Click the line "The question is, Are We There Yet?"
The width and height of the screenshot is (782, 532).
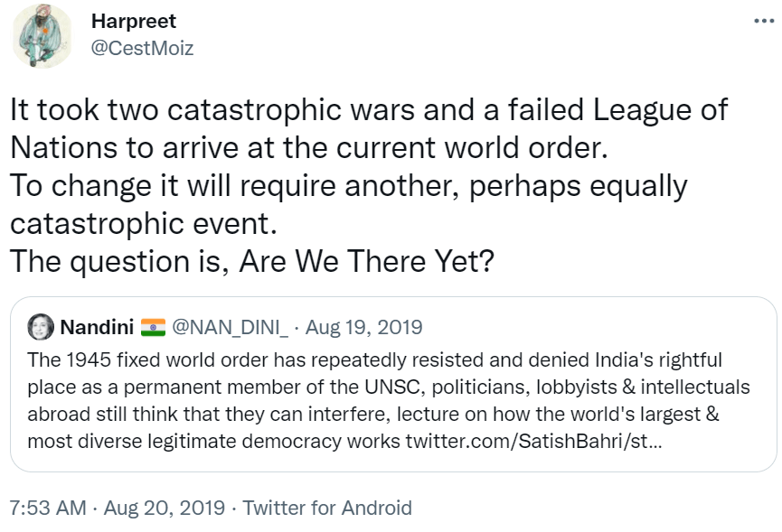(x=251, y=261)
